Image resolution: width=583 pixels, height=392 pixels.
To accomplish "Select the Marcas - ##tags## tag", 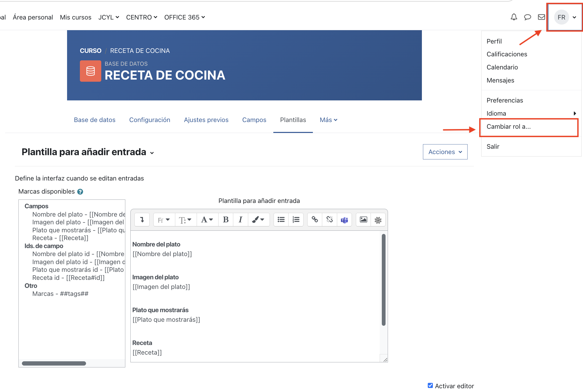I will coord(60,294).
